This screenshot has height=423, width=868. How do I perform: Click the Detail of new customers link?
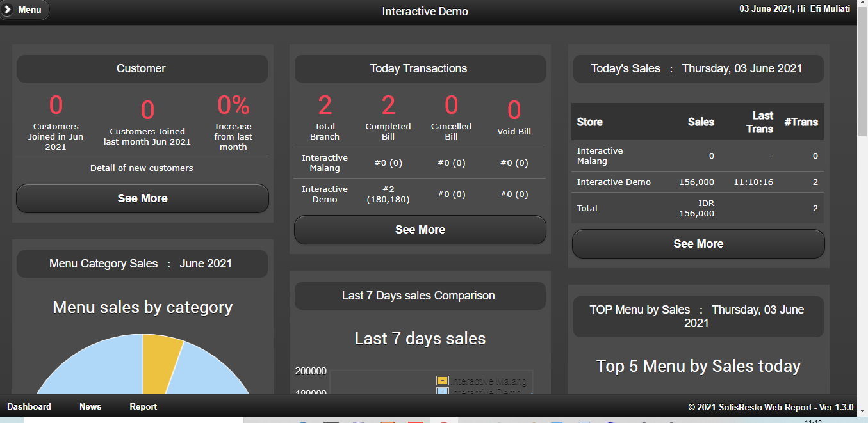pos(142,168)
